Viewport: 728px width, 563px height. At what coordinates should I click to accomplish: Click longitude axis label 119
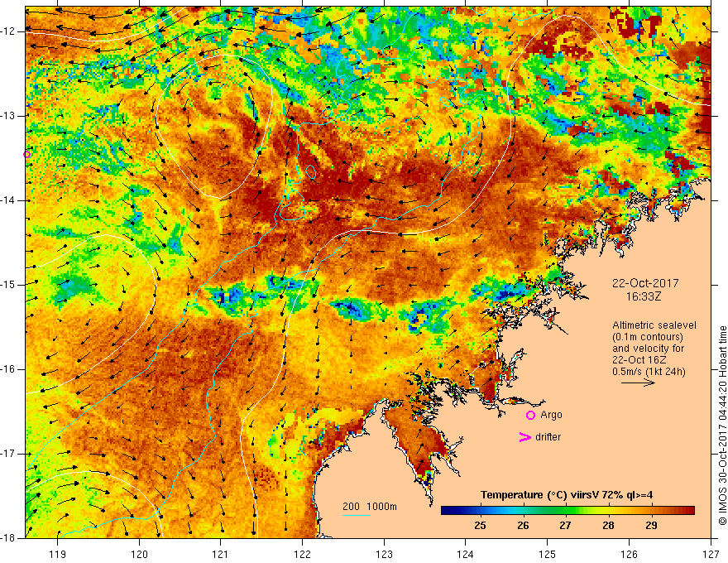coord(58,554)
